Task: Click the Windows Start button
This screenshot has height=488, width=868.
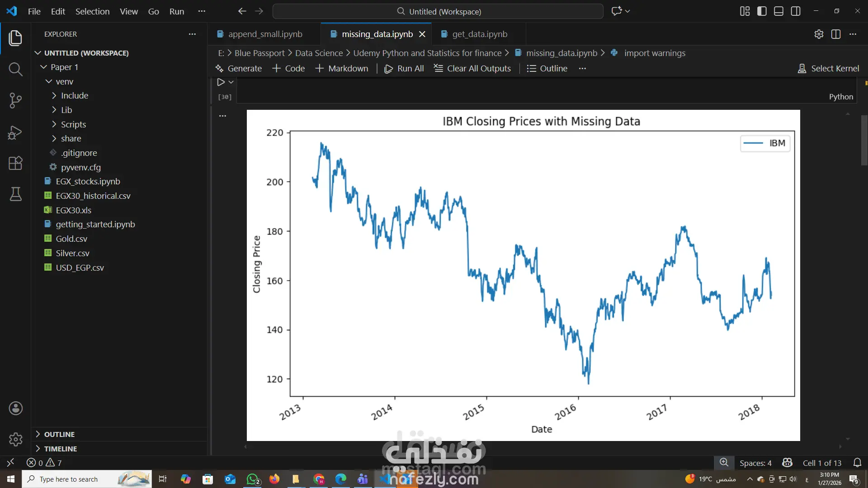Action: [x=11, y=479]
